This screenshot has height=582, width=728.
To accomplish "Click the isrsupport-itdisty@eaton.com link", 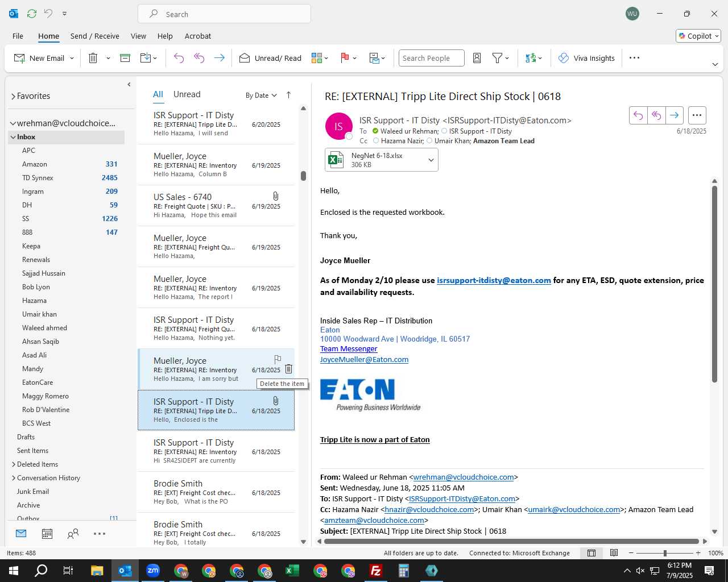I will click(494, 280).
